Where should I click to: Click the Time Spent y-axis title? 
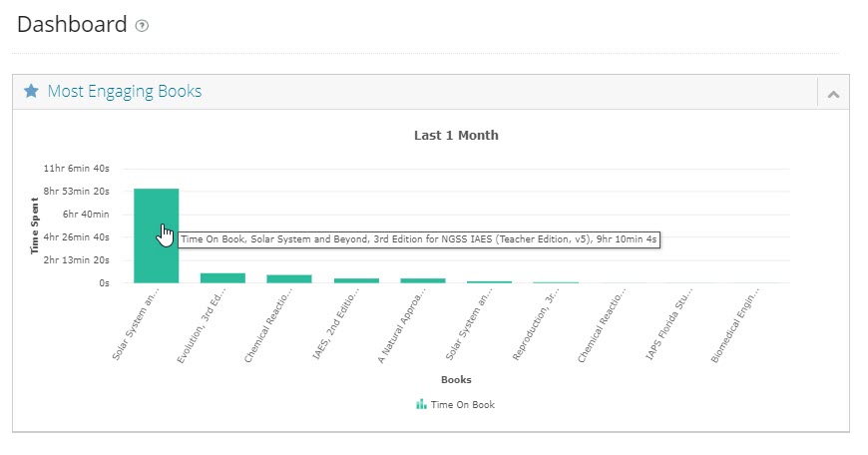35,226
